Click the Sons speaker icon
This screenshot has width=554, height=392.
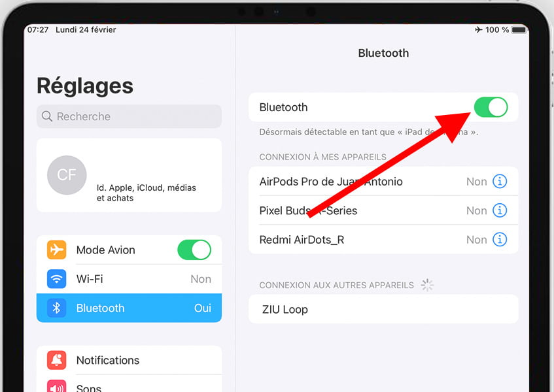[x=56, y=386]
